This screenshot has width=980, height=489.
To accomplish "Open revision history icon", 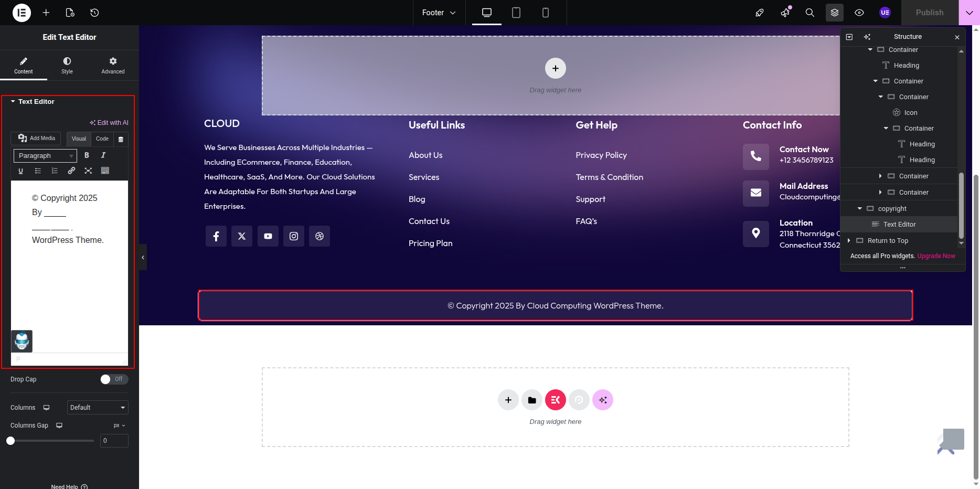I will (94, 13).
